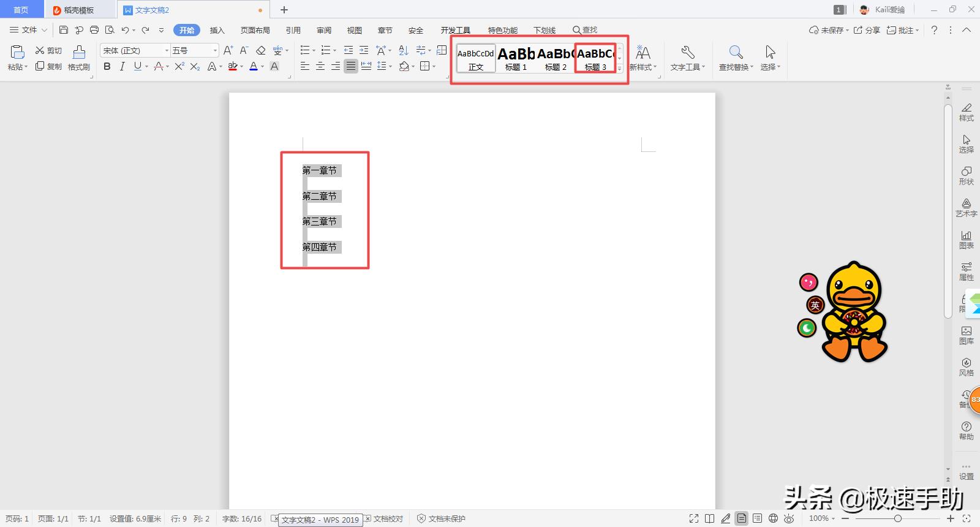Viewport: 980px width, 527px height.
Task: Click the Subscript X₂ icon
Action: click(x=195, y=66)
